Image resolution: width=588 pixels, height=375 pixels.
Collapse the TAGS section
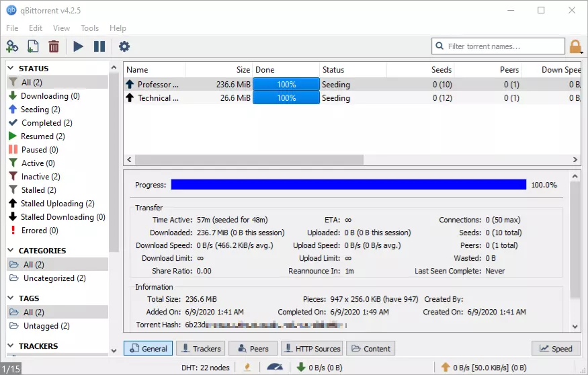11,298
